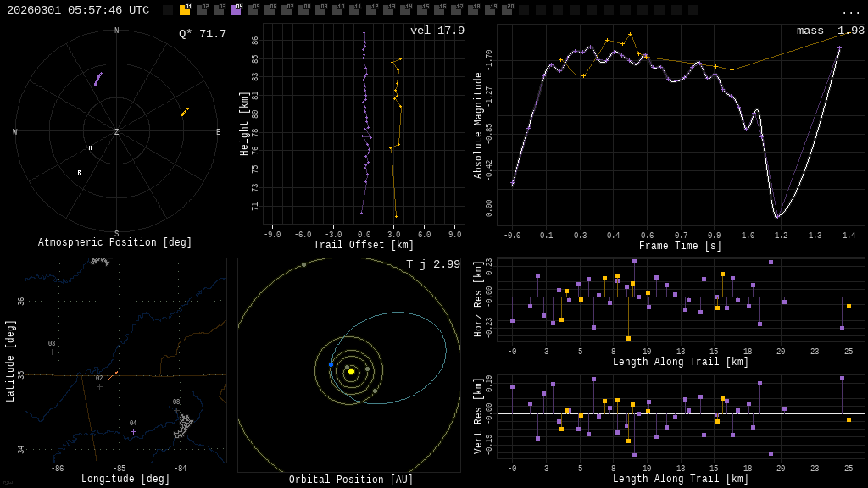
Task: Click the T_j 2.99 readout
Action: 433,264
